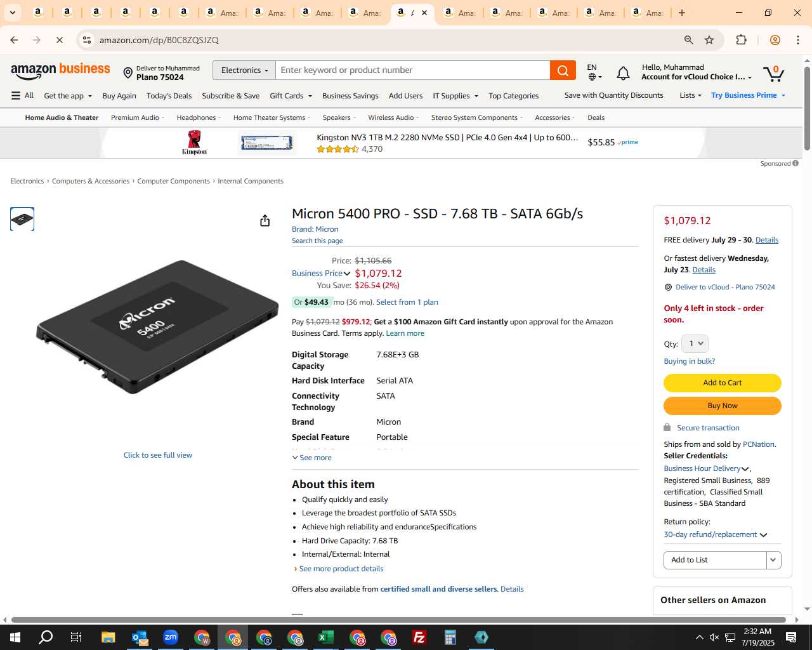
Task: Click Click to see full view
Action: click(x=158, y=455)
